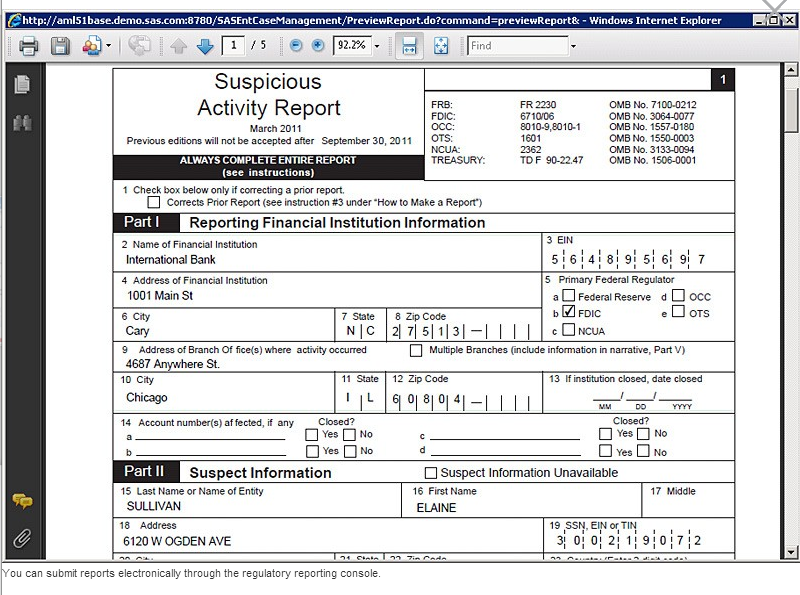Minimize the Internet Explorer window
The image size is (800, 595).
point(759,20)
